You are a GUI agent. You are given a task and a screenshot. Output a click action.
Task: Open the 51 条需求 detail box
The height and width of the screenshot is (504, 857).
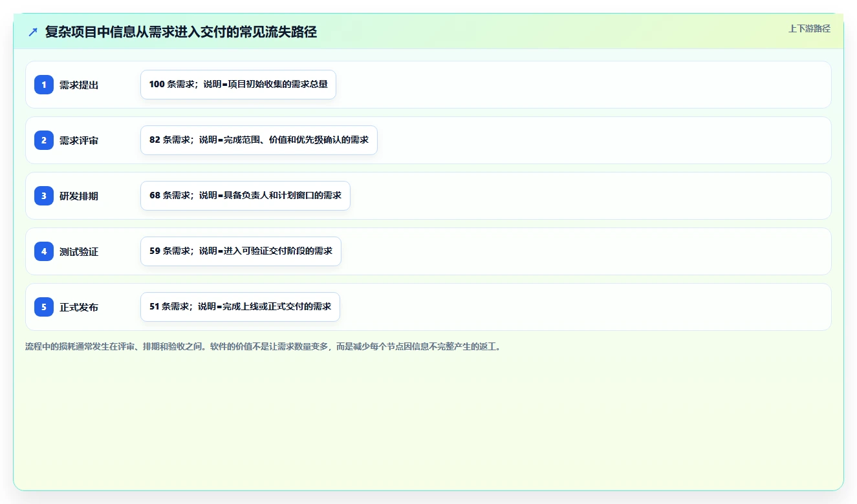tap(240, 307)
